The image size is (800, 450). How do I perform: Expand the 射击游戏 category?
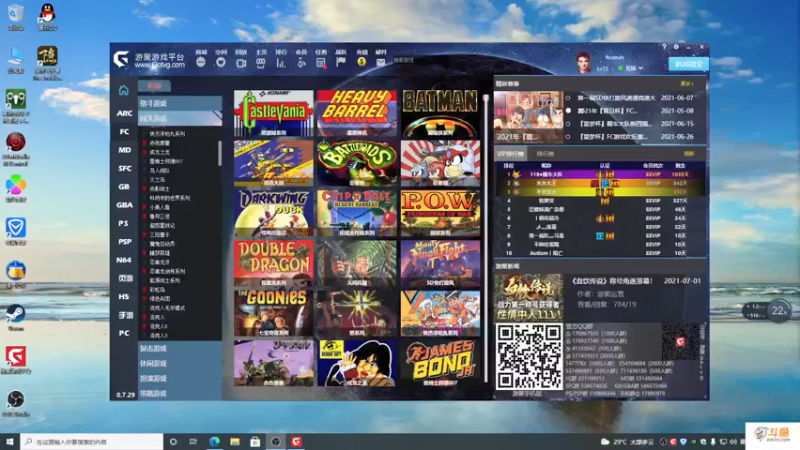pos(180,348)
